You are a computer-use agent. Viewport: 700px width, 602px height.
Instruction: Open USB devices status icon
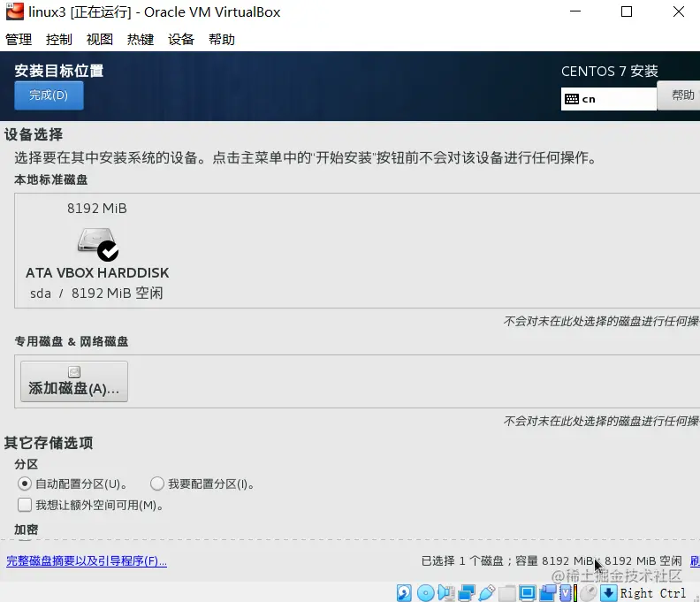pyautogui.click(x=486, y=593)
